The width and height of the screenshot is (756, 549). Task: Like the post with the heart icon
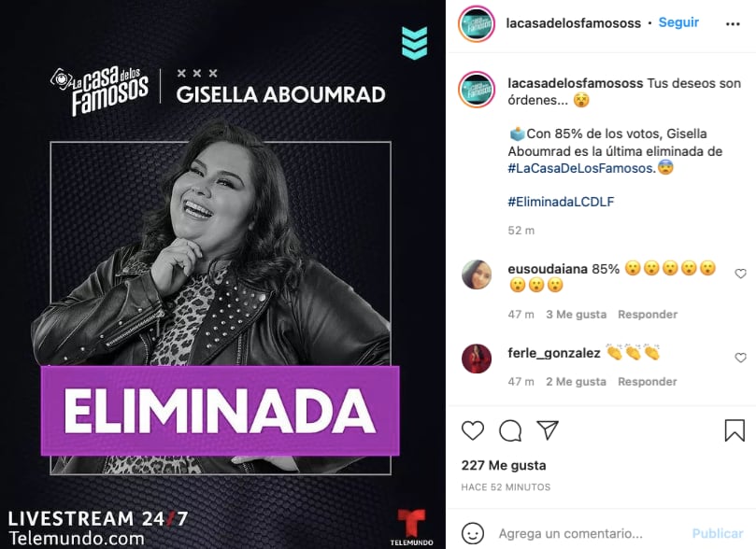(x=473, y=430)
